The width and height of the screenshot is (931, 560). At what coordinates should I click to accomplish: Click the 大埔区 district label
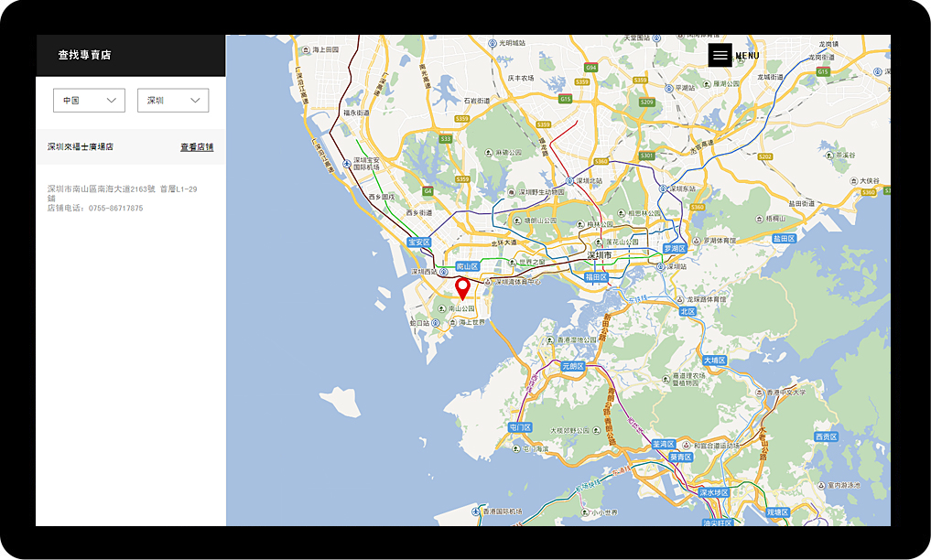click(715, 361)
